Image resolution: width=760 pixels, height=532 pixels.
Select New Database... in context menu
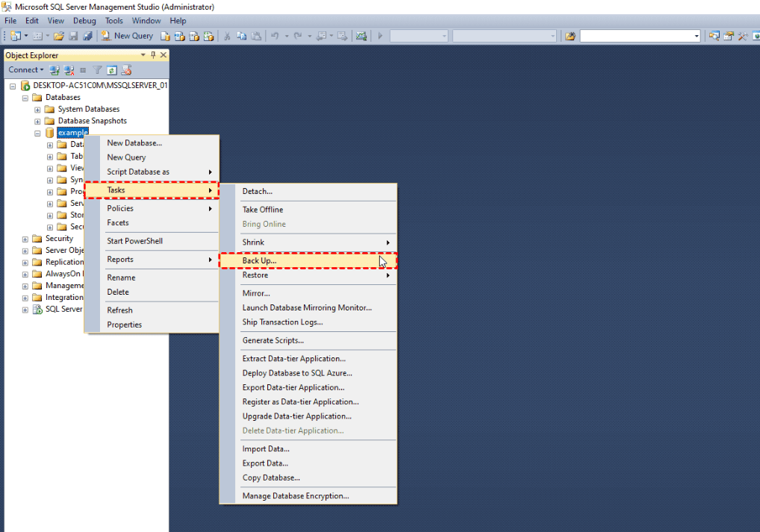[x=152, y=143]
